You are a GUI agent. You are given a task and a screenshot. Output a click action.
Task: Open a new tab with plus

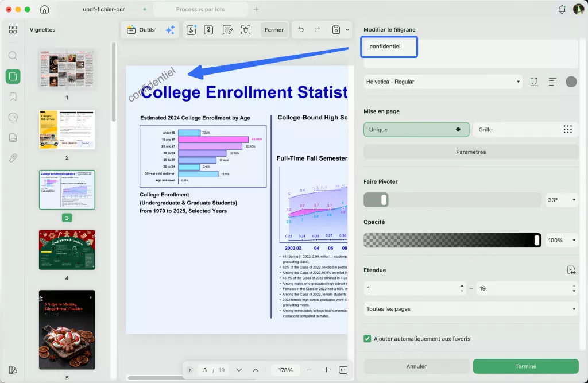pyautogui.click(x=256, y=9)
